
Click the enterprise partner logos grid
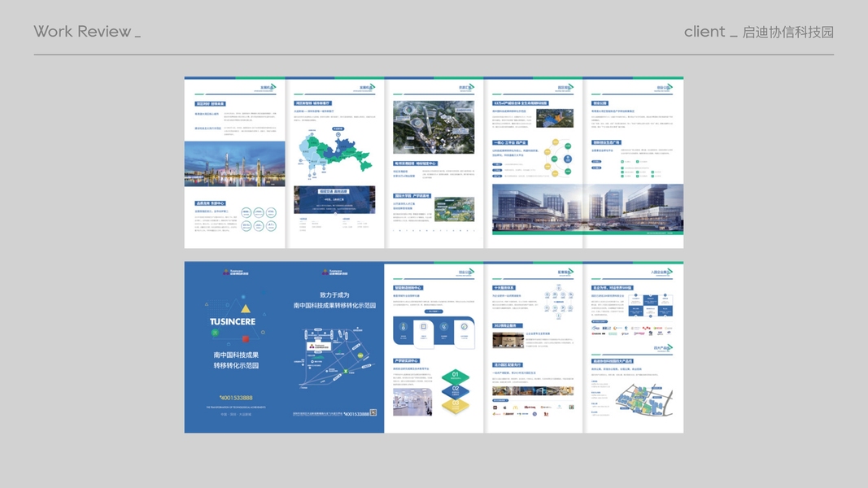631,330
